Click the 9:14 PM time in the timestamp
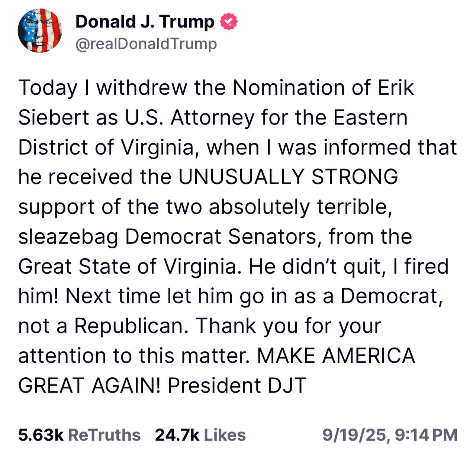 coord(426,435)
